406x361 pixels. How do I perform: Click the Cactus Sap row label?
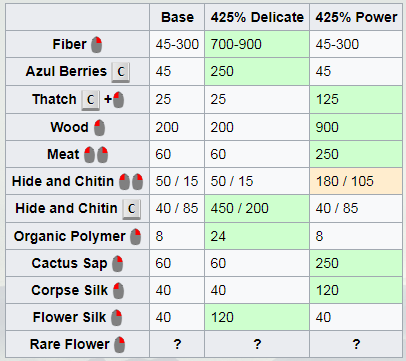(x=70, y=263)
